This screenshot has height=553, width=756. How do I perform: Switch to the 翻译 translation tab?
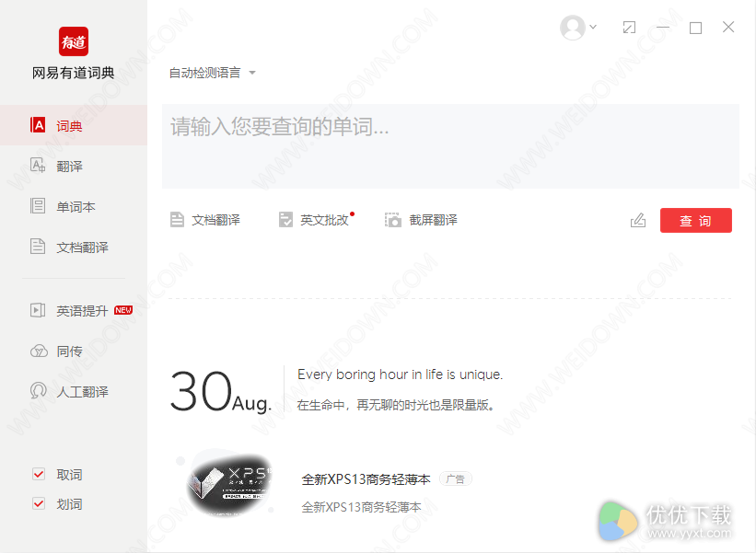74,167
